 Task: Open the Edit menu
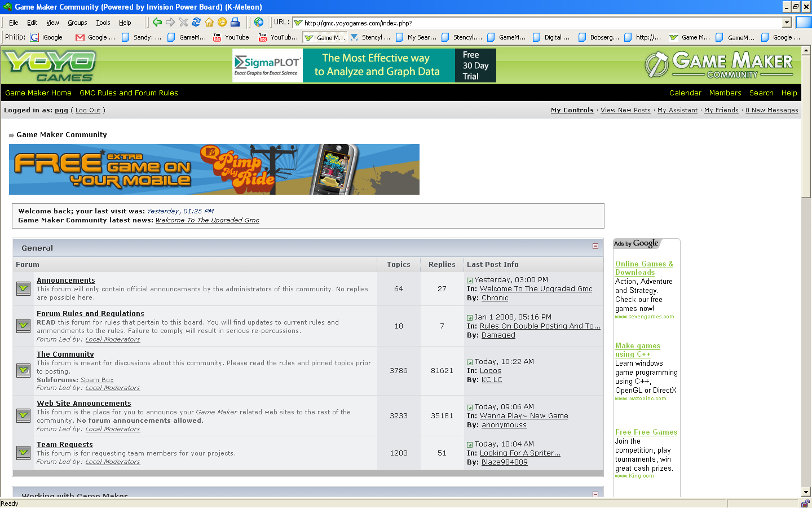click(32, 23)
